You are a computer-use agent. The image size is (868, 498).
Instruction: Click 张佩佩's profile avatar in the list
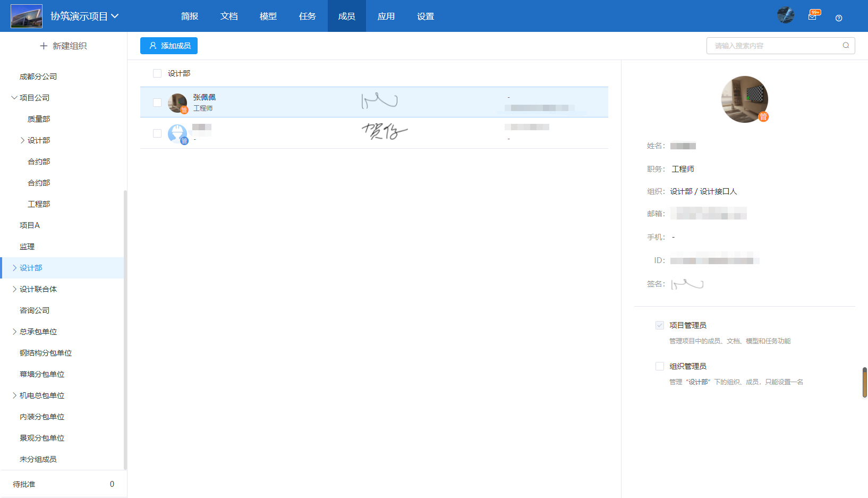177,102
